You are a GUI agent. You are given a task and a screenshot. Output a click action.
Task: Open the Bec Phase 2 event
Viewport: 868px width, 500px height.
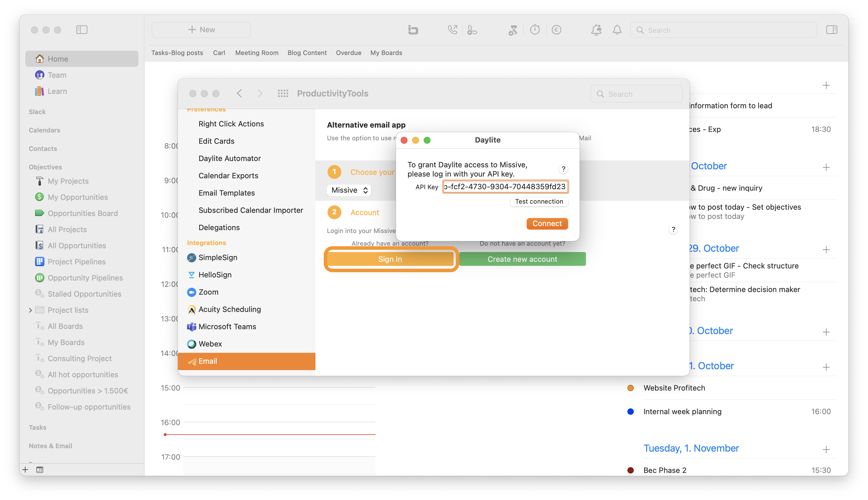pyautogui.click(x=665, y=470)
